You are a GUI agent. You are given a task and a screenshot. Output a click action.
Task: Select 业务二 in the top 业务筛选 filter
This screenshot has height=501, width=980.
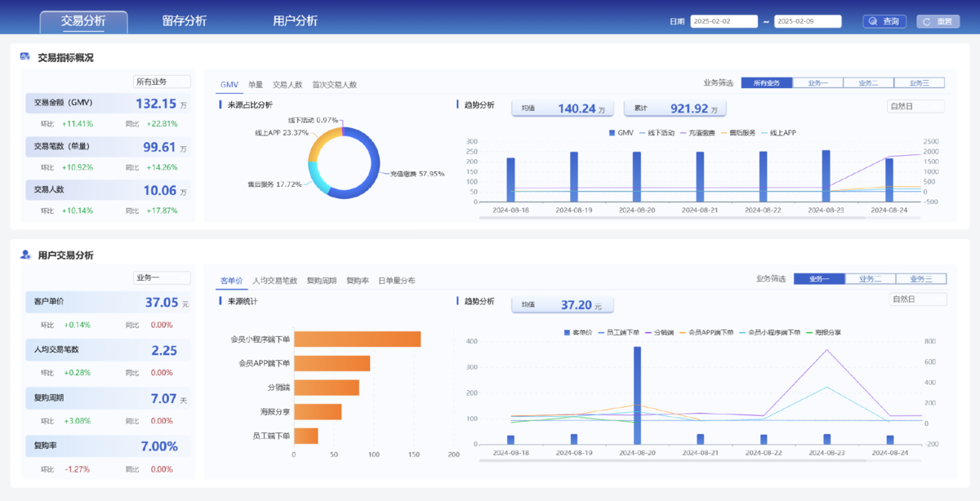868,82
